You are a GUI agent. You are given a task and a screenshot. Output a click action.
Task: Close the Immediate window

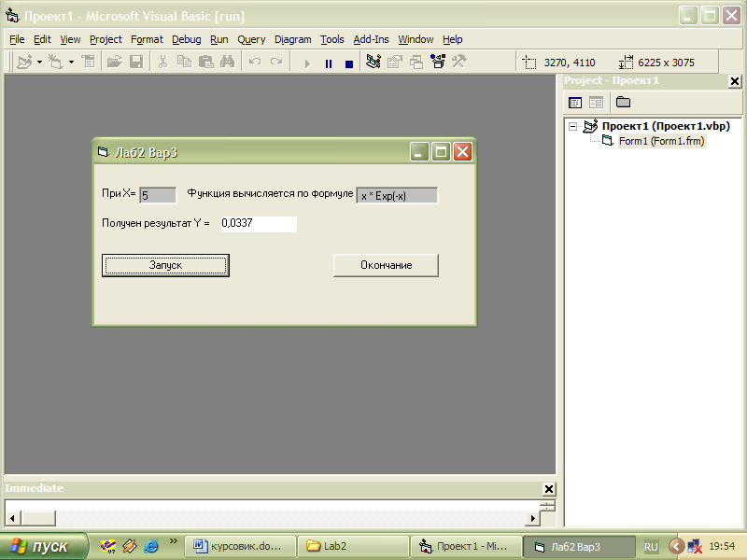(x=549, y=489)
